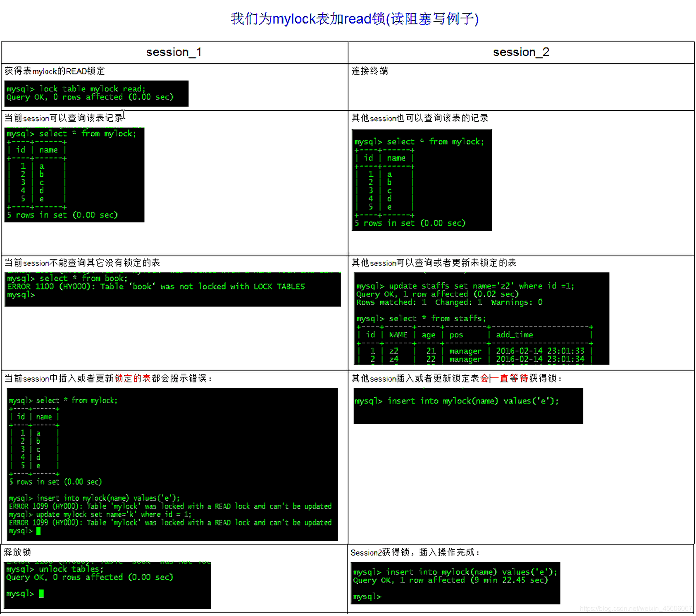Click the text 当前session不能查询其它没有锁定的表
Image resolution: width=696 pixels, height=616 pixels.
pyautogui.click(x=82, y=263)
